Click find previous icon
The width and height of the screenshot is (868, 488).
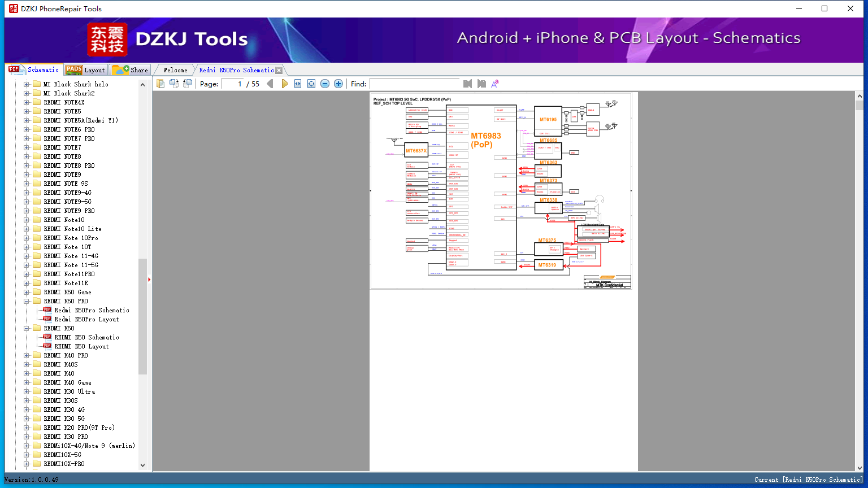pyautogui.click(x=467, y=84)
